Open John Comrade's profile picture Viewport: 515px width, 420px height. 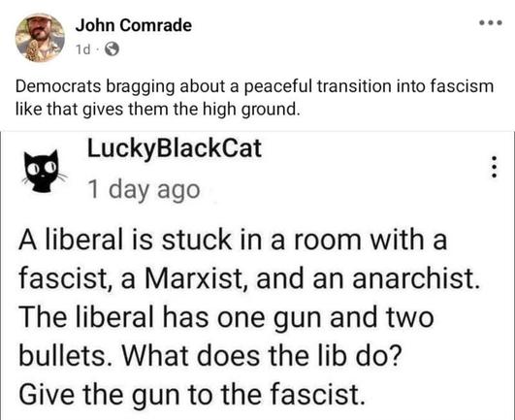pos(40,38)
